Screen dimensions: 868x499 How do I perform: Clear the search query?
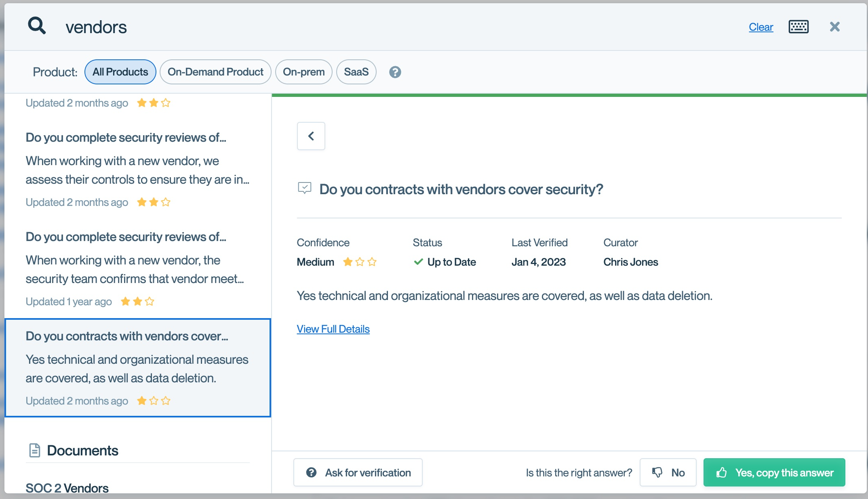761,27
